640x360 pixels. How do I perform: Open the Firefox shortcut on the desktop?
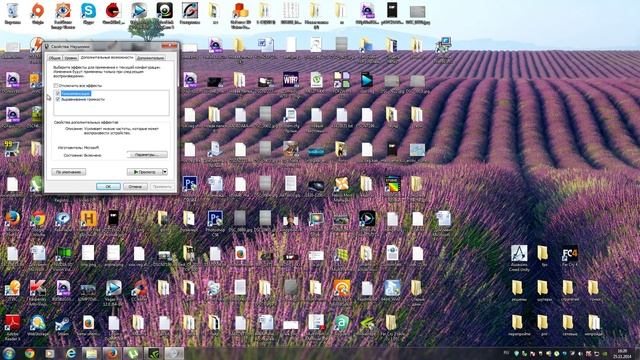click(13, 218)
